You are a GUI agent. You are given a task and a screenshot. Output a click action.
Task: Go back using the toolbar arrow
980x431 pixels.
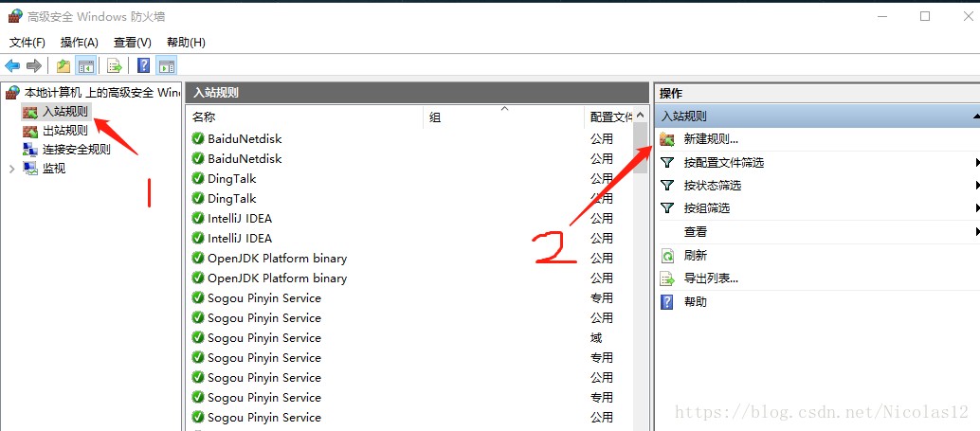click(12, 65)
